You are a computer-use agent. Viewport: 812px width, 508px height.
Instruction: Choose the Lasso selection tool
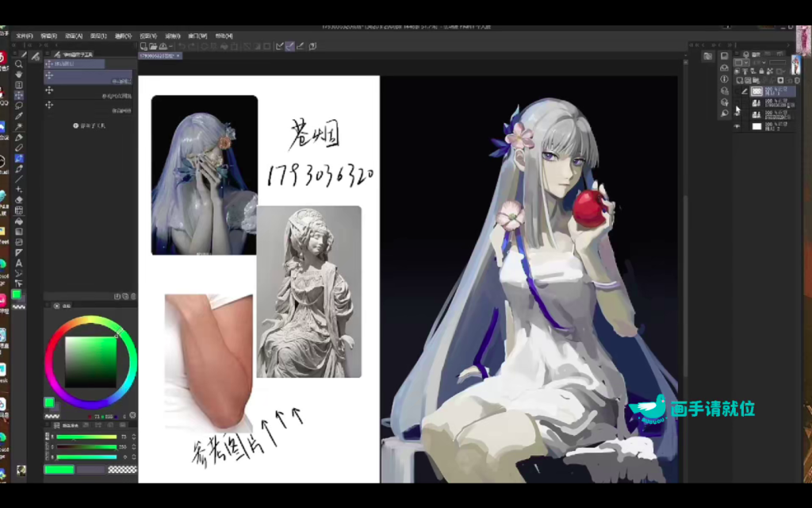19,106
